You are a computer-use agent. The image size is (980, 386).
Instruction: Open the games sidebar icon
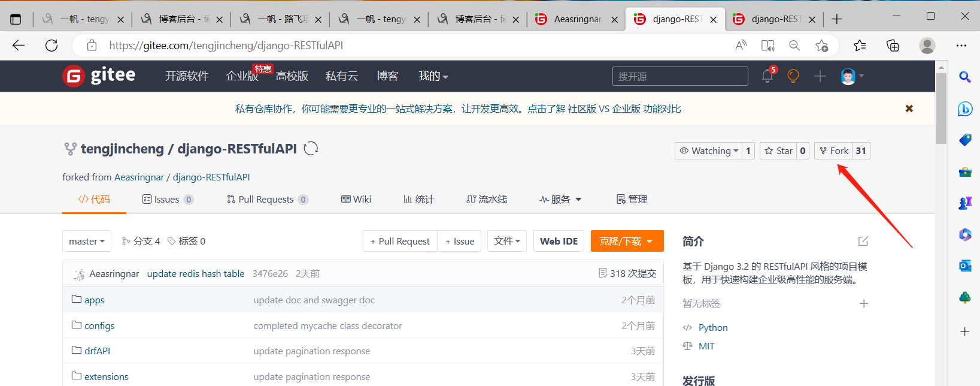[964, 204]
